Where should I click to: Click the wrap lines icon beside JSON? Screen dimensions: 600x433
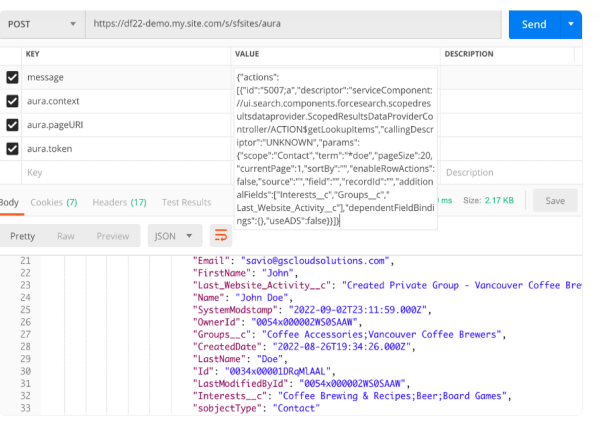[221, 236]
